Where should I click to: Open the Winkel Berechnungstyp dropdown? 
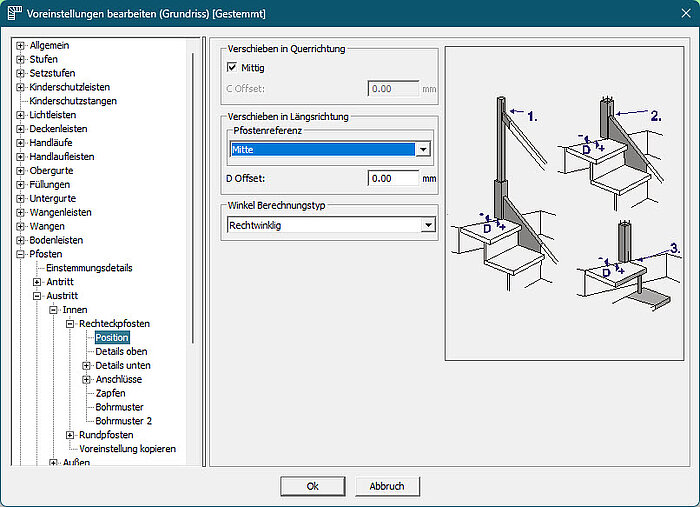pos(331,225)
